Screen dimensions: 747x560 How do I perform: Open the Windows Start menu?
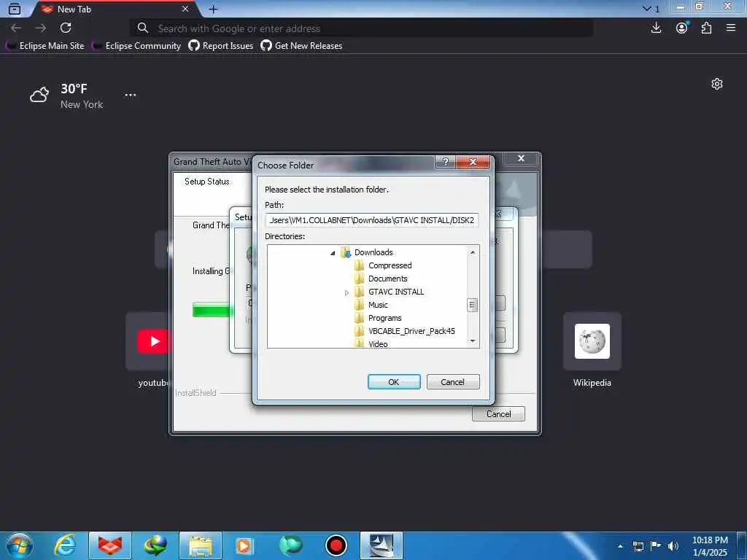20,545
